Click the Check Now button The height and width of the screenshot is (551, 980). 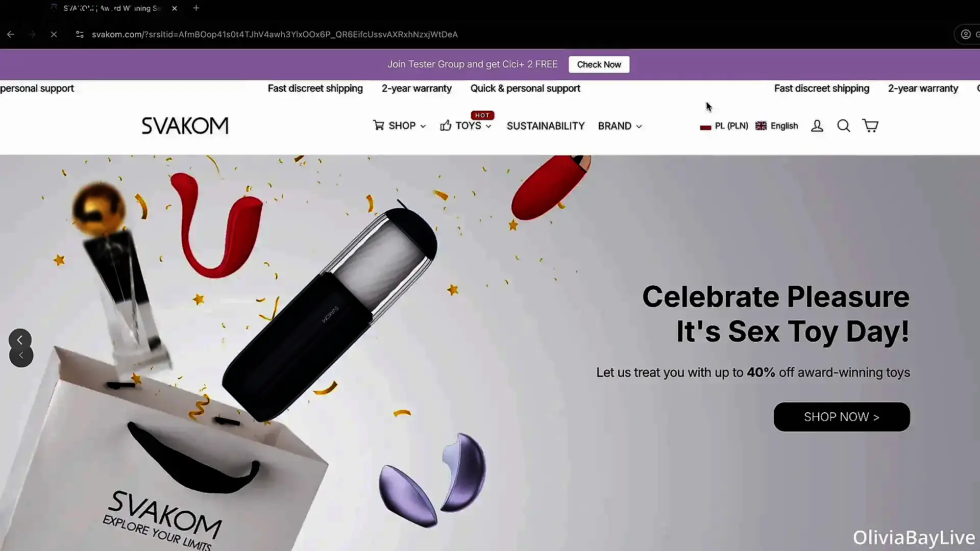(x=599, y=64)
